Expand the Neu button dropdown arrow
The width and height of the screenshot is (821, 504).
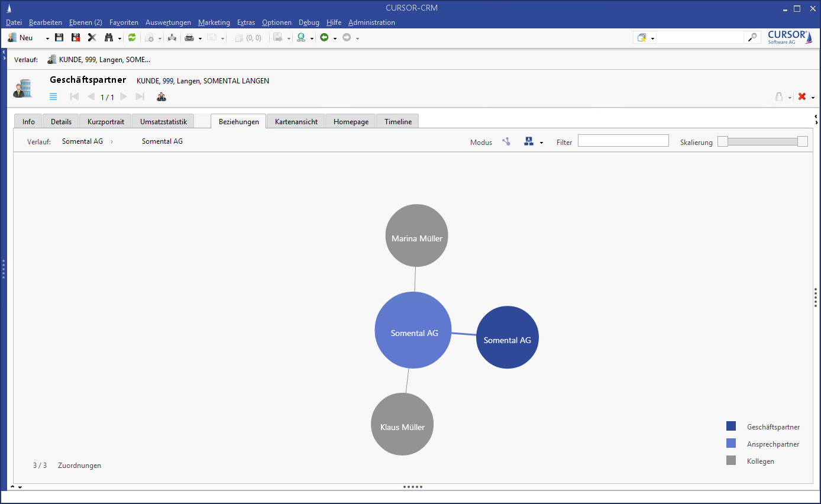[47, 38]
